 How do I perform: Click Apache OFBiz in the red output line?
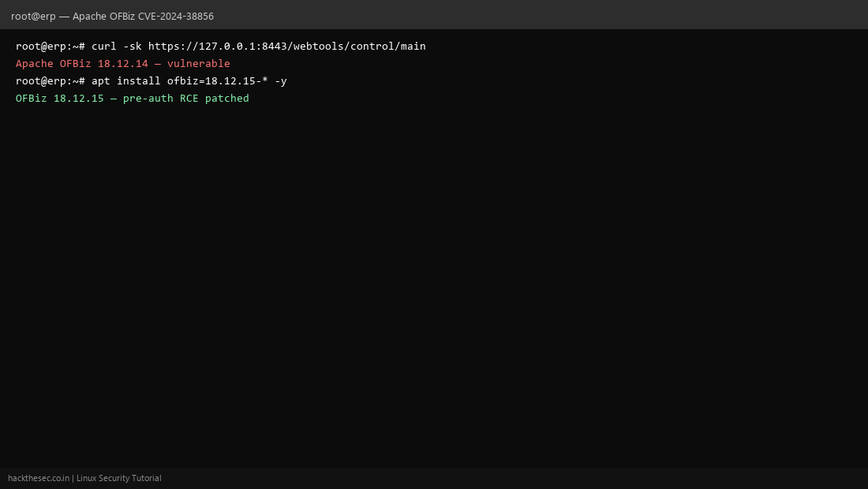point(53,64)
